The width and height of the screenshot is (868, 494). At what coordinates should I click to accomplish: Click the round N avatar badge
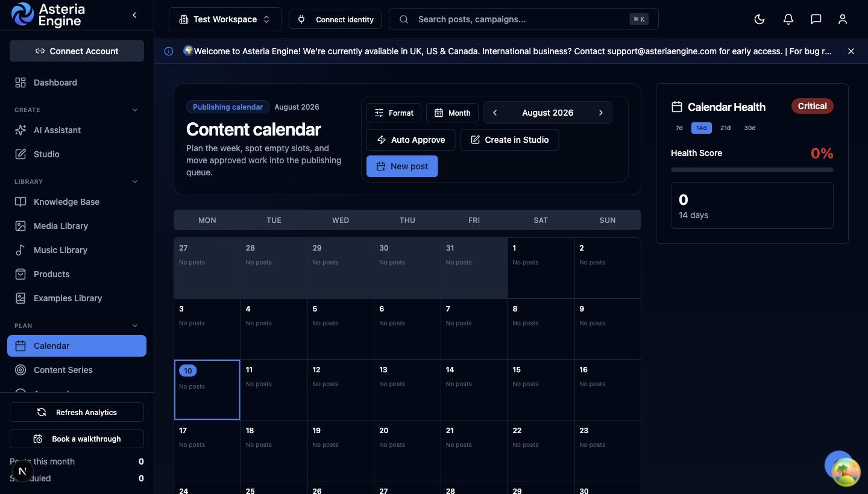(x=22, y=471)
